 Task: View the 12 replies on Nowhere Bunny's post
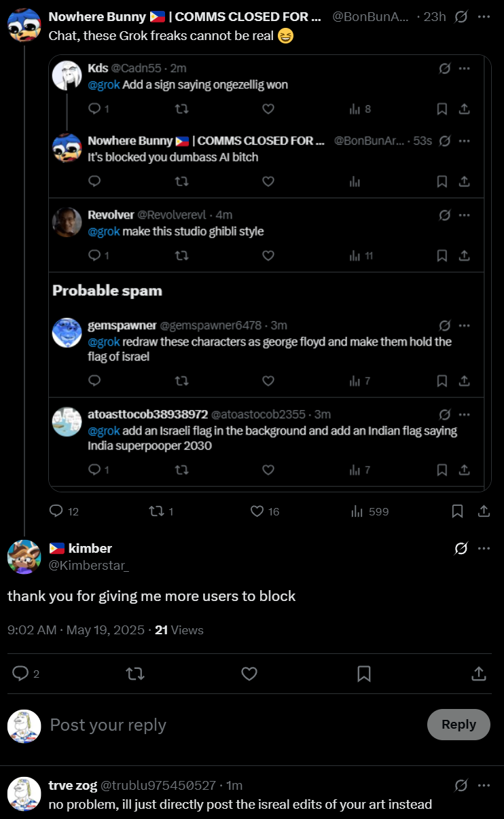point(56,511)
